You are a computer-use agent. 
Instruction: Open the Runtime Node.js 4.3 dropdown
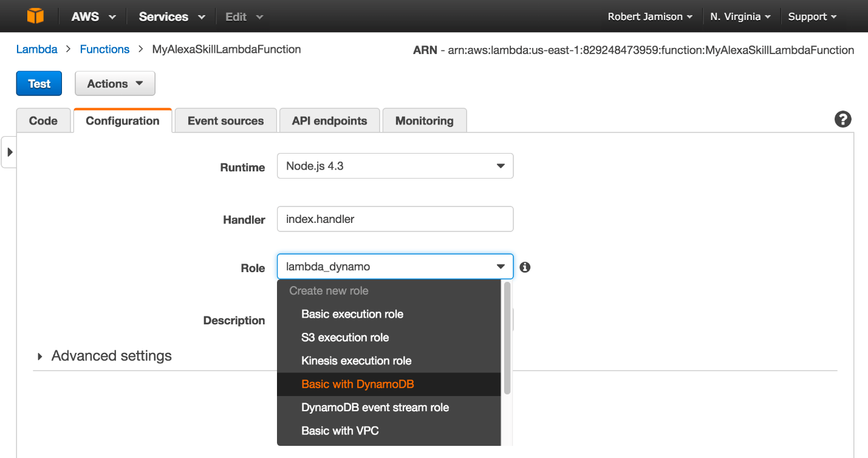[395, 166]
